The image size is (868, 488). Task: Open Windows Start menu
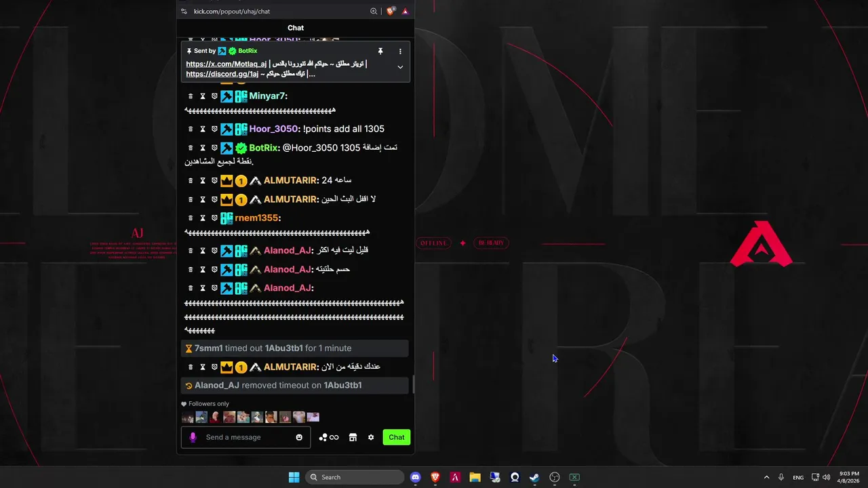click(294, 477)
